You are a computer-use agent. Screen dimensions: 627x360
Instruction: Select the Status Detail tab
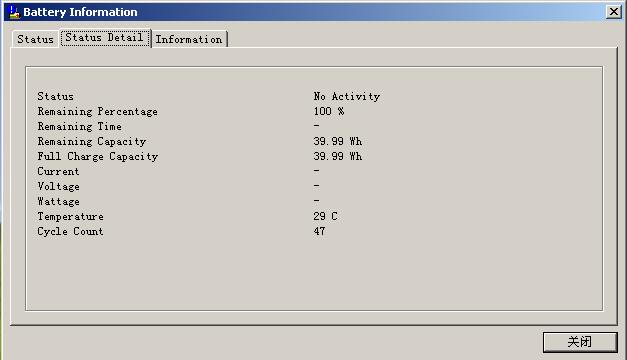click(x=105, y=38)
